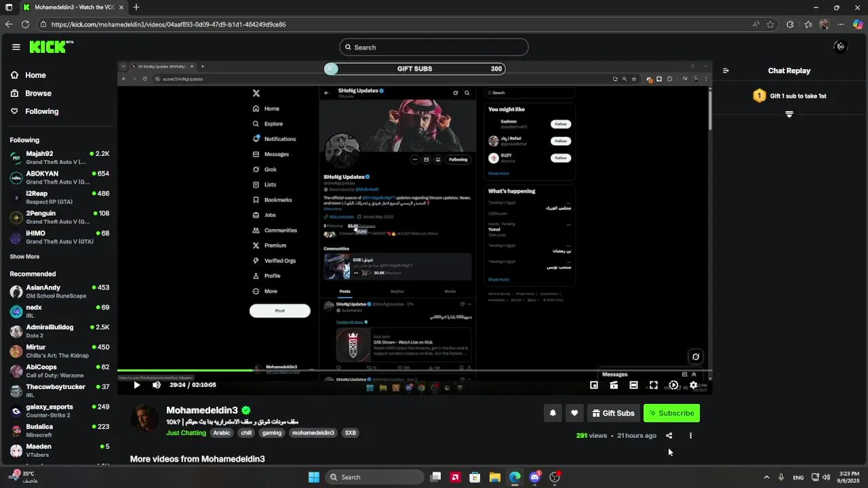This screenshot has height=488, width=868.
Task: Open the Kick user avatar menu
Action: point(841,47)
